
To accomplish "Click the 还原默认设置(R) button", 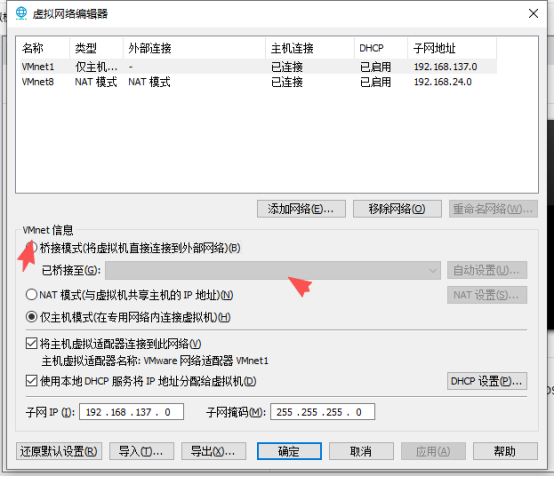I will pos(59,451).
